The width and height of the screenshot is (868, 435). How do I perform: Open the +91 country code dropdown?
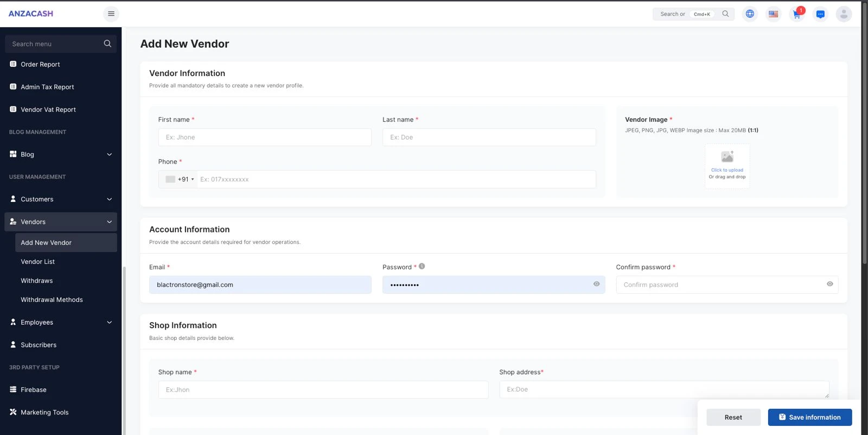180,179
